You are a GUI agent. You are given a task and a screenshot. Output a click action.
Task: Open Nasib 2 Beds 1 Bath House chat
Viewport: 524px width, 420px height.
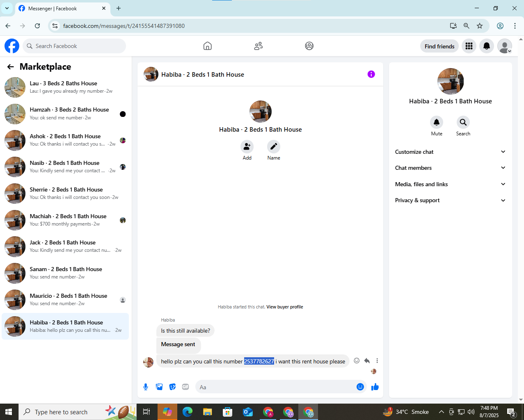[65, 167]
